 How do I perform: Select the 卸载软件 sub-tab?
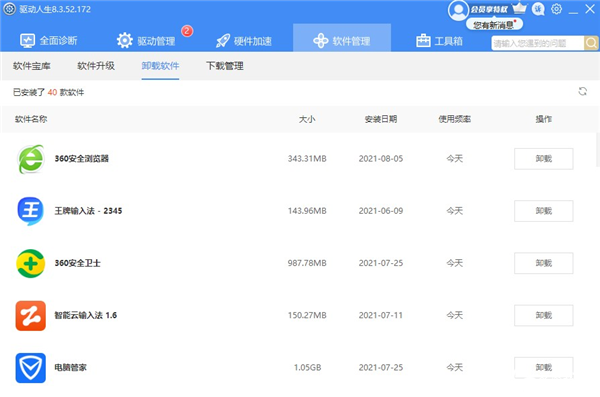tap(160, 66)
